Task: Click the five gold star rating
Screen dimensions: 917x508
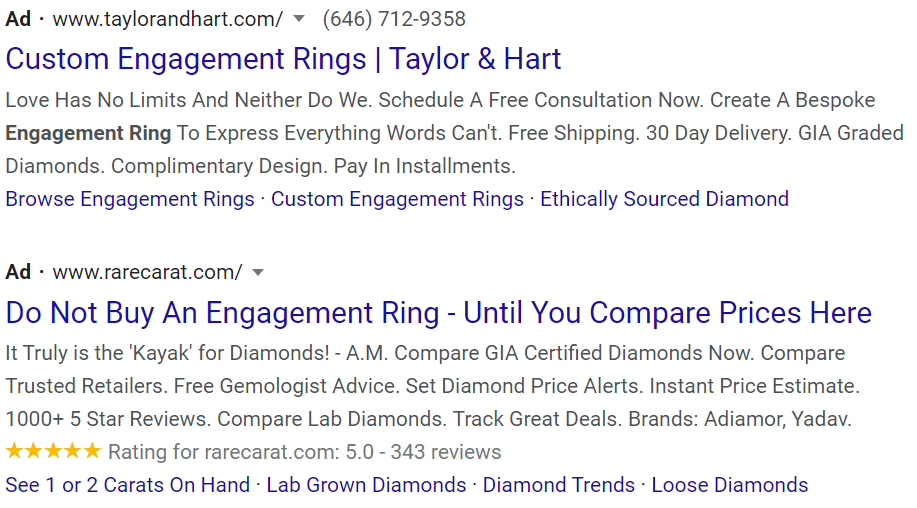Action: coord(53,451)
